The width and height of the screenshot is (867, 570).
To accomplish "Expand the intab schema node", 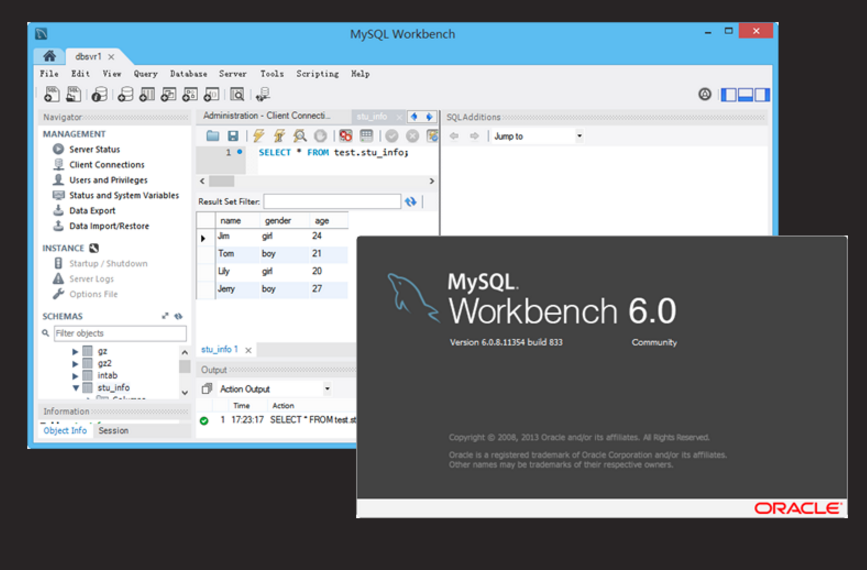I will click(75, 375).
